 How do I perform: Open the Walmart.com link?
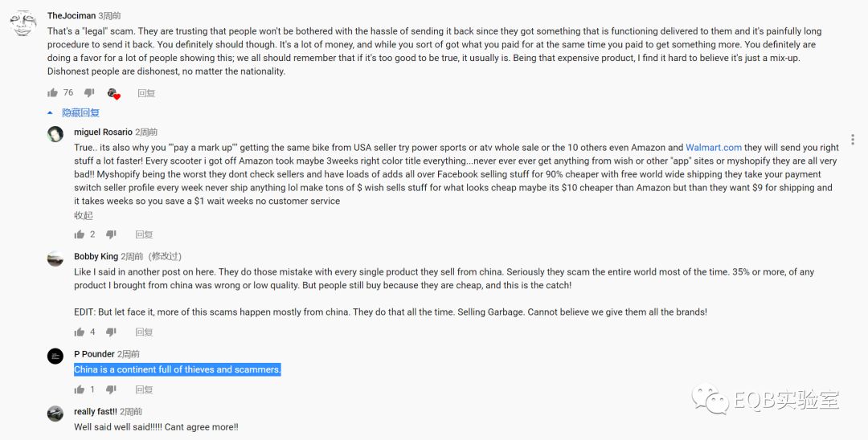click(714, 148)
